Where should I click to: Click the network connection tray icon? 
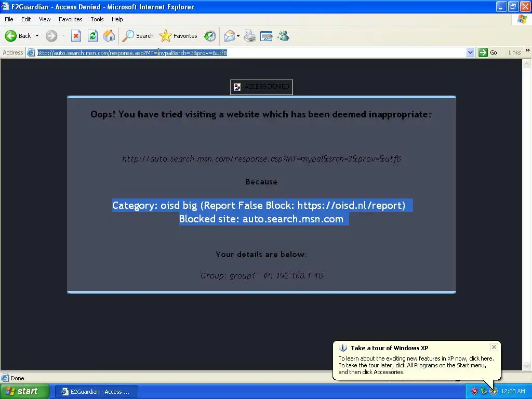484,392
